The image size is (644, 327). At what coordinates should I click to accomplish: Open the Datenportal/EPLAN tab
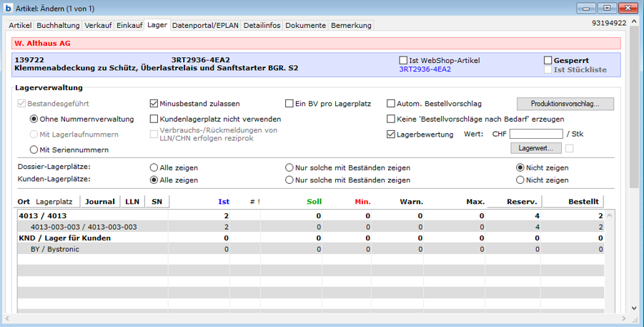[x=205, y=25]
